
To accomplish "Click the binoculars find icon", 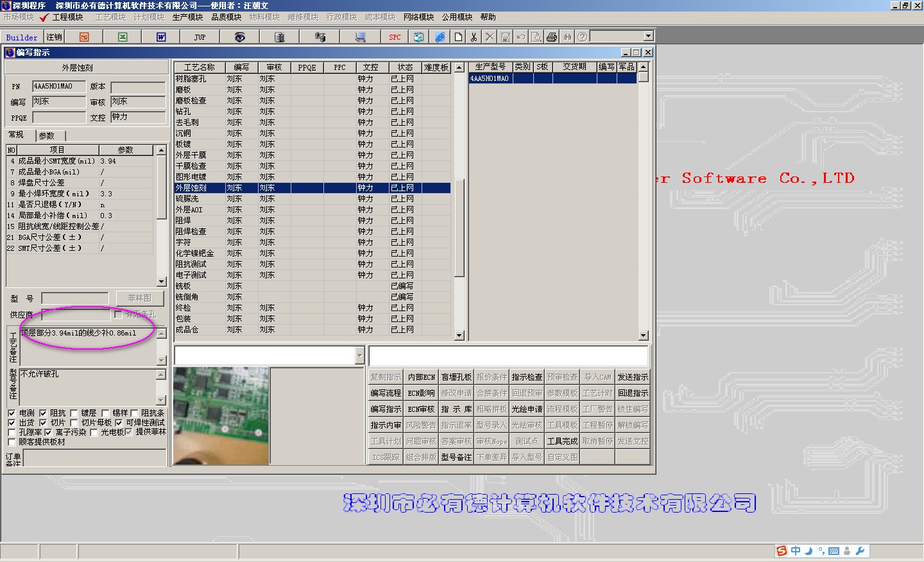I will click(567, 37).
